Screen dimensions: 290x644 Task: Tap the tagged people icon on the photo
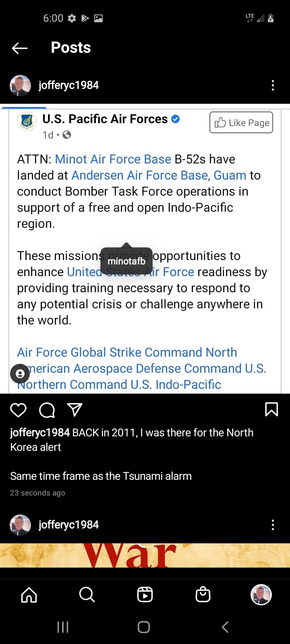pyautogui.click(x=20, y=374)
